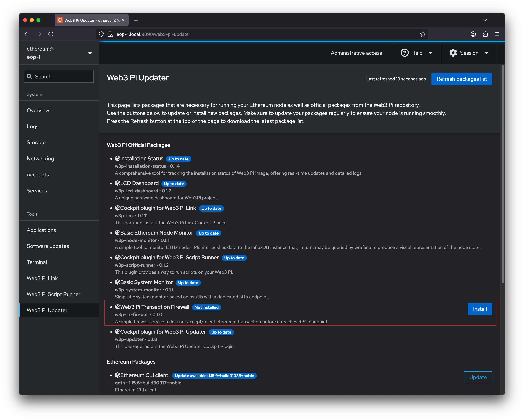Click the Web3 Pi Updater plugin package icon
This screenshot has width=524, height=420.
click(x=118, y=332)
